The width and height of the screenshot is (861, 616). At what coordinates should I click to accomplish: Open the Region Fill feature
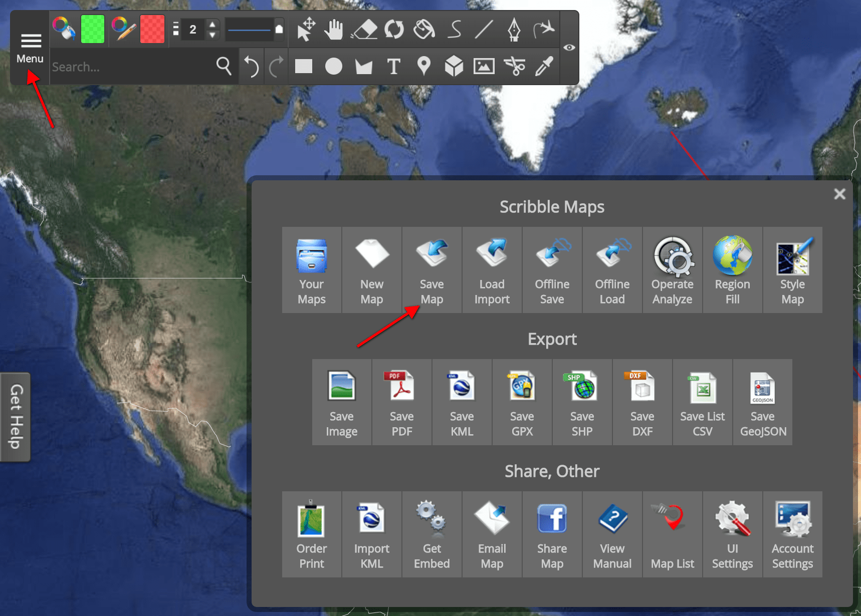tap(732, 269)
